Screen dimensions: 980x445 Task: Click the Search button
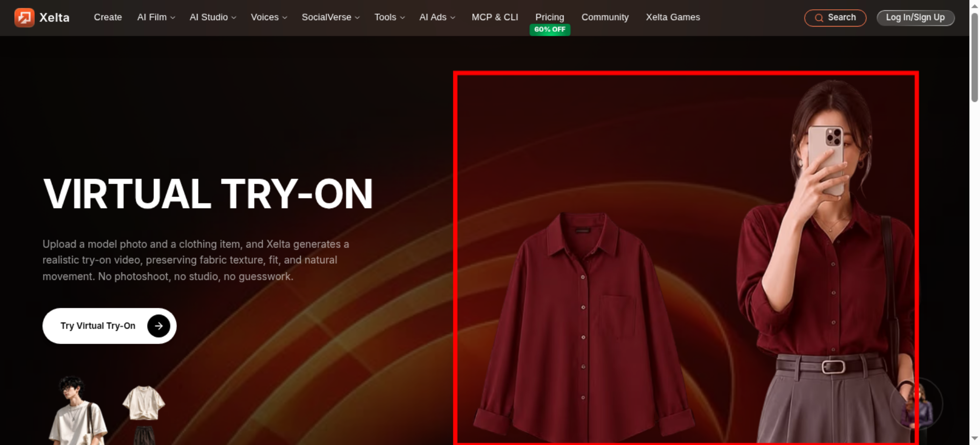(x=835, y=18)
